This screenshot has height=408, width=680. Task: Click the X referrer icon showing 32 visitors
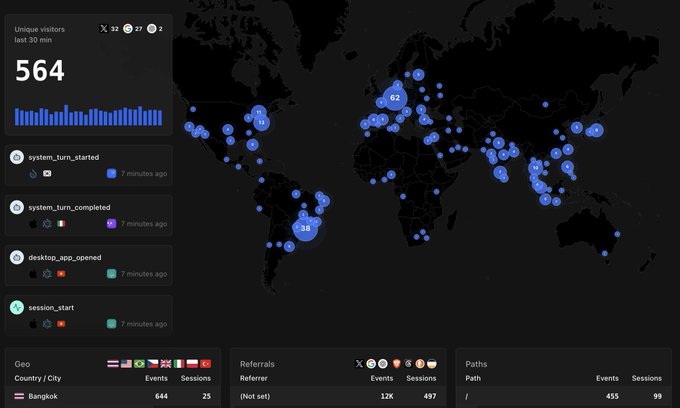(x=104, y=29)
